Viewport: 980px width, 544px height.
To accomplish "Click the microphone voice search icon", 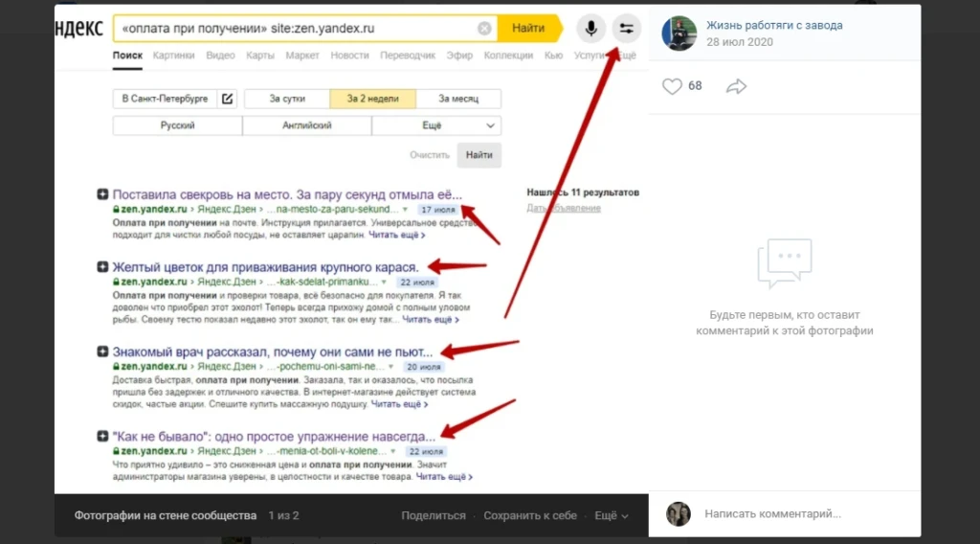I will click(590, 28).
